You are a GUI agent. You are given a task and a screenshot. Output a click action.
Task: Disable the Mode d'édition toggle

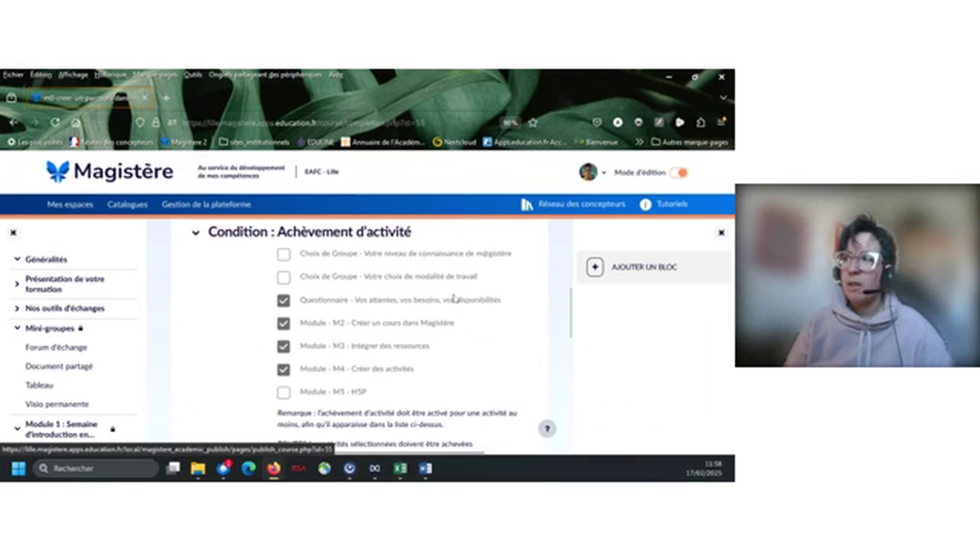[678, 173]
